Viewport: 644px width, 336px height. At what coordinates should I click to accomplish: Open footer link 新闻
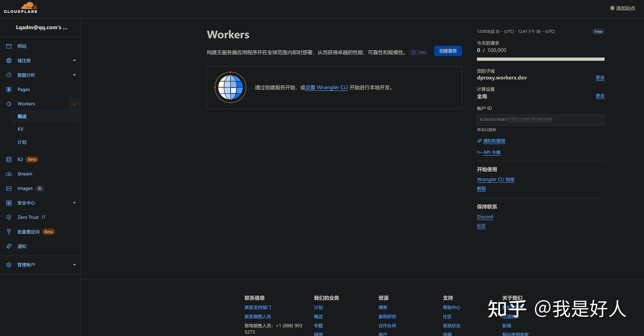[506, 326]
